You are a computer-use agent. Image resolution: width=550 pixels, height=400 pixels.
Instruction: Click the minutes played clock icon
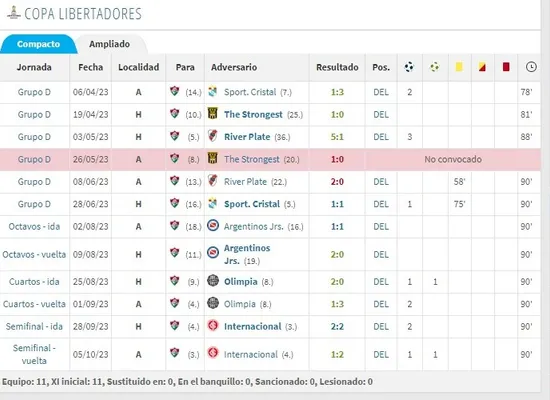click(x=531, y=67)
